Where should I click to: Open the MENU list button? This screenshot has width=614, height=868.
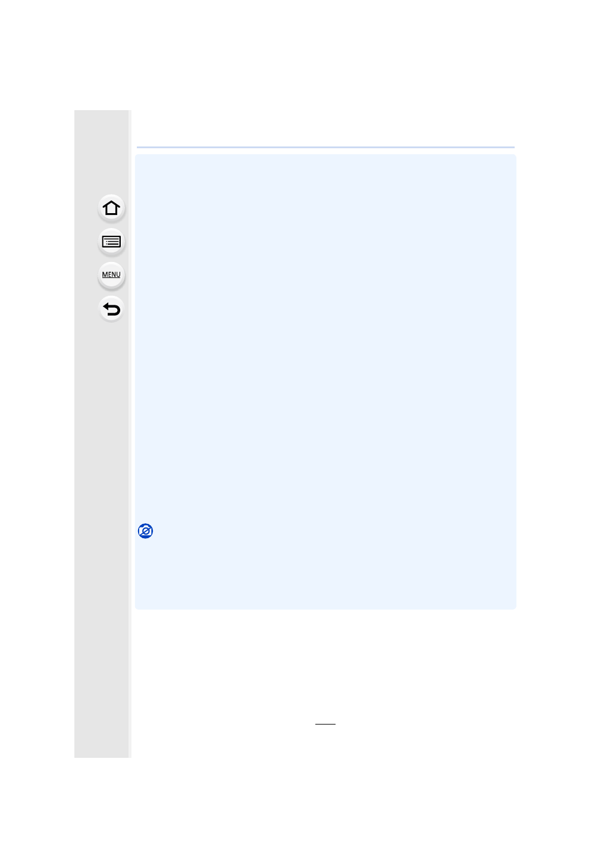point(111,275)
